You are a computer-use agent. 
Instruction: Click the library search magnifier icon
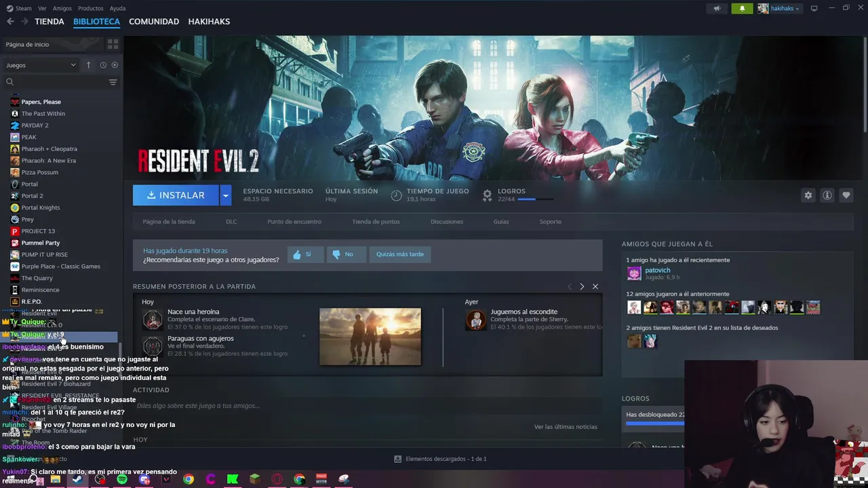pos(9,82)
